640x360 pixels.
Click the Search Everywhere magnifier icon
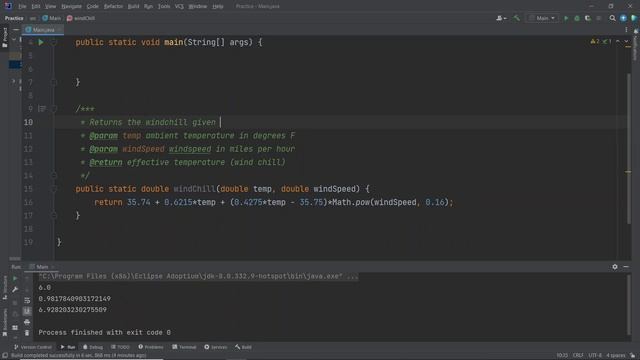coord(612,18)
